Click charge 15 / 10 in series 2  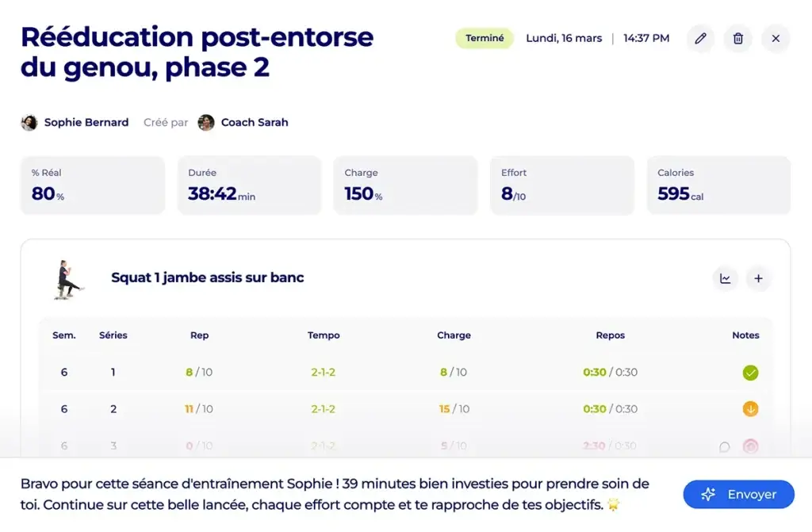[x=454, y=409]
